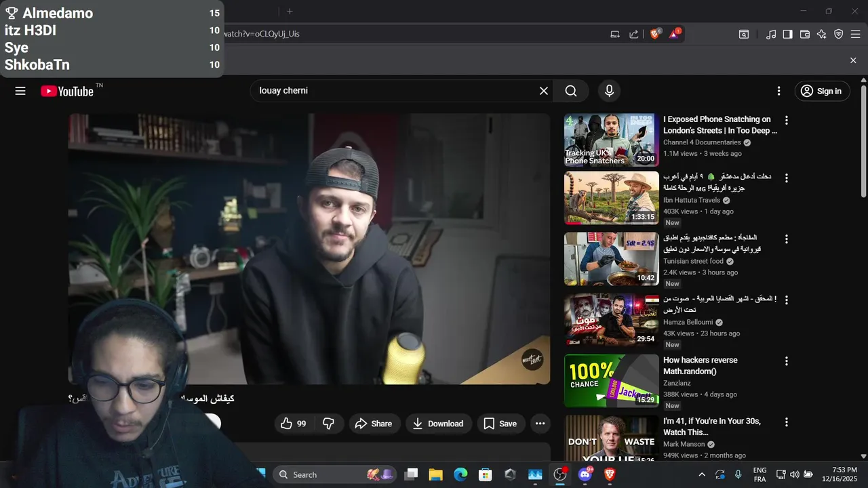The width and height of the screenshot is (868, 488).
Task: Save the video to a playlist
Action: 500,424
